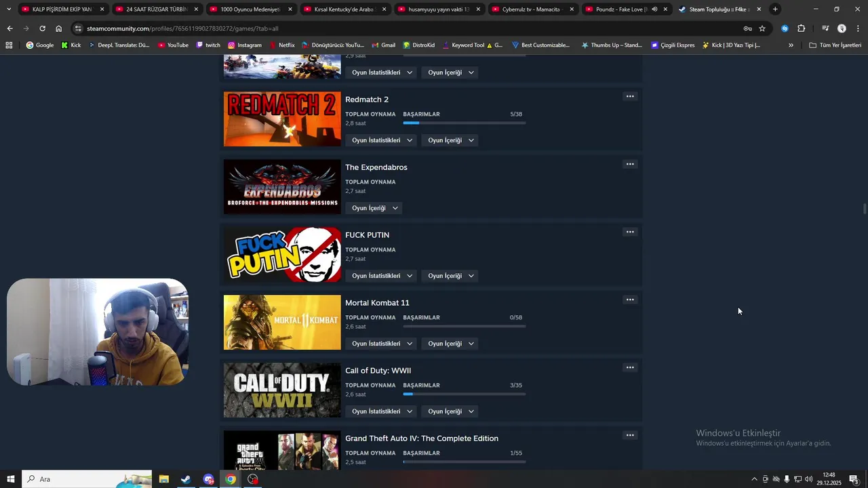This screenshot has height=488, width=868.
Task: Switch to the Kırsal Kentucky'de Araba tab
Action: [343, 9]
